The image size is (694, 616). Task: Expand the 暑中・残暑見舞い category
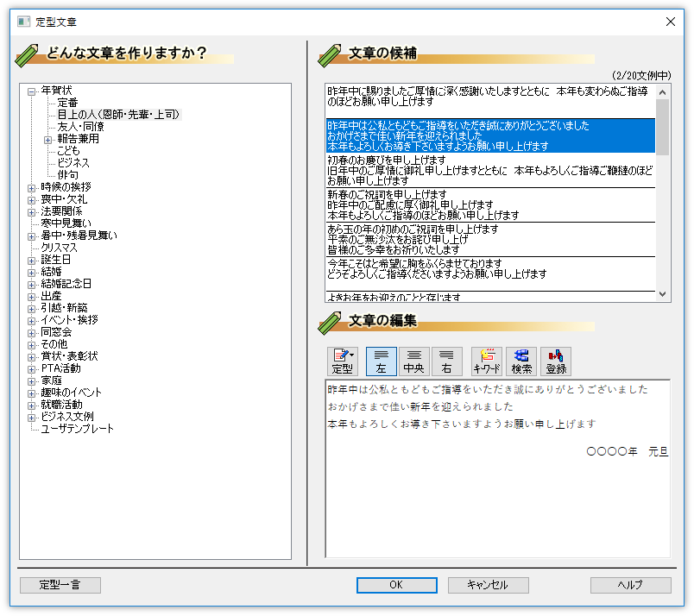point(31,236)
